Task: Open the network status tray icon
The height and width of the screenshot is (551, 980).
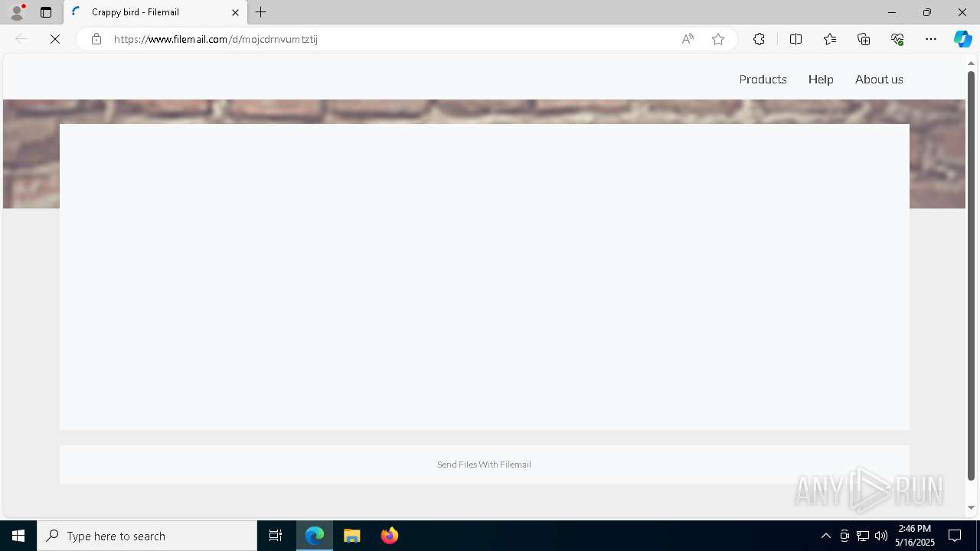Action: [x=863, y=536]
